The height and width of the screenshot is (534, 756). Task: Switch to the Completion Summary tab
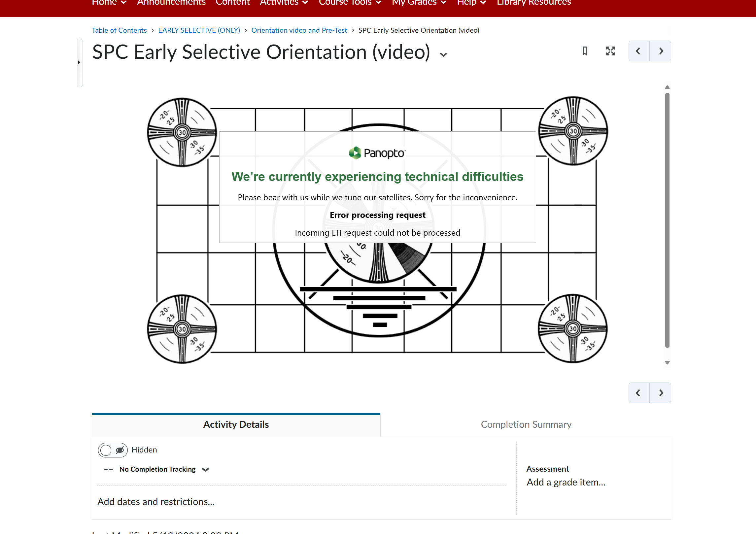(x=526, y=425)
